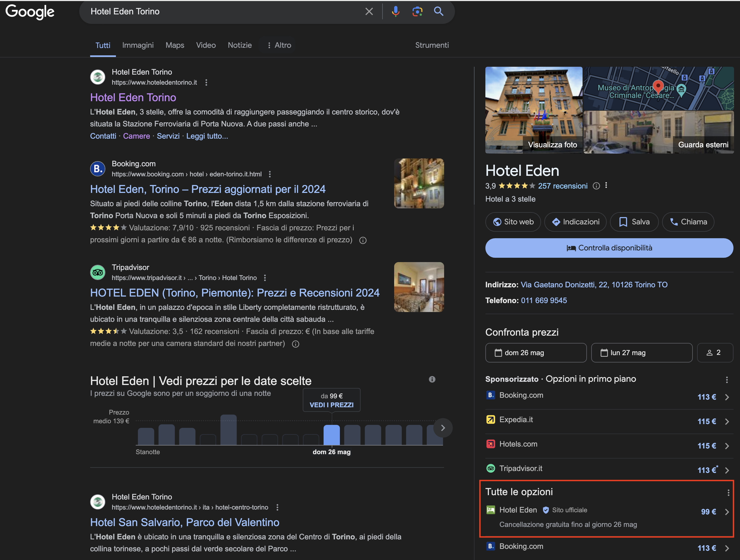
Task: Click info icon next to 257 recensioni
Action: [x=596, y=186]
